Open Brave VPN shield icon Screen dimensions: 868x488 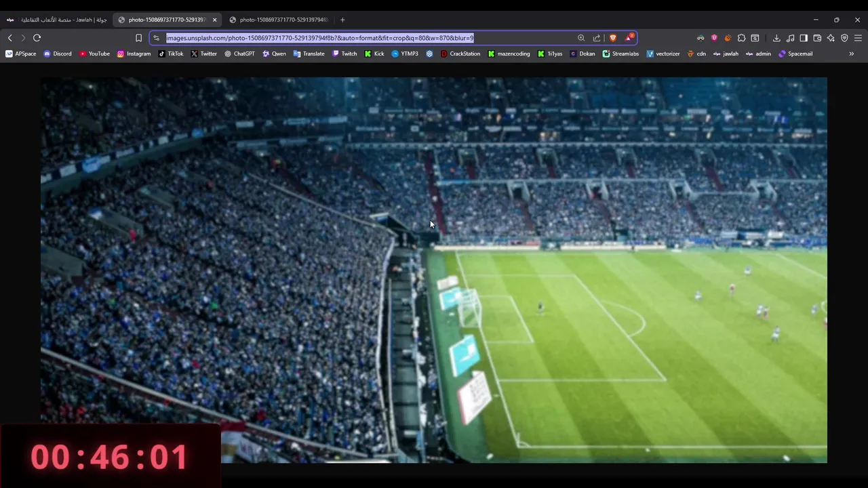coord(844,38)
